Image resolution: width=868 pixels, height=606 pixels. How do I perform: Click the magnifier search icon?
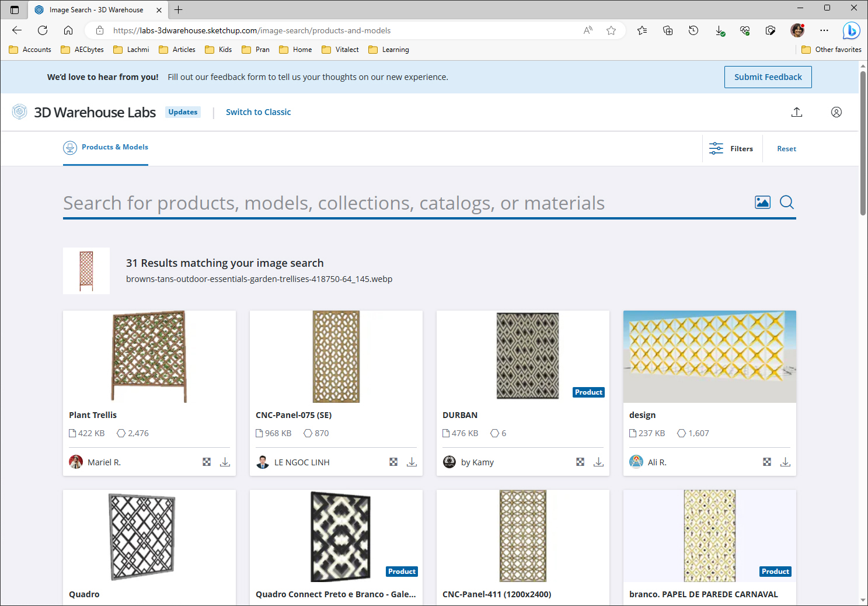[787, 202]
